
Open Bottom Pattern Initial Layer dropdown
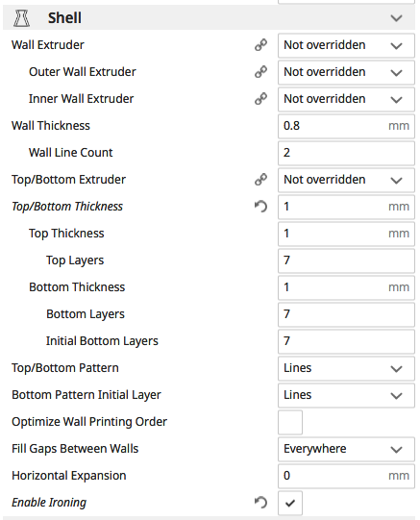click(346, 395)
